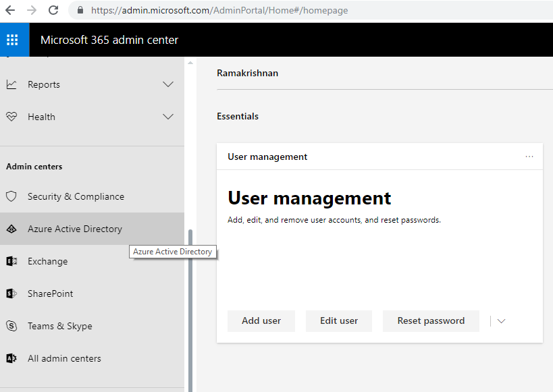Click the Exchange icon in sidebar

pos(11,261)
